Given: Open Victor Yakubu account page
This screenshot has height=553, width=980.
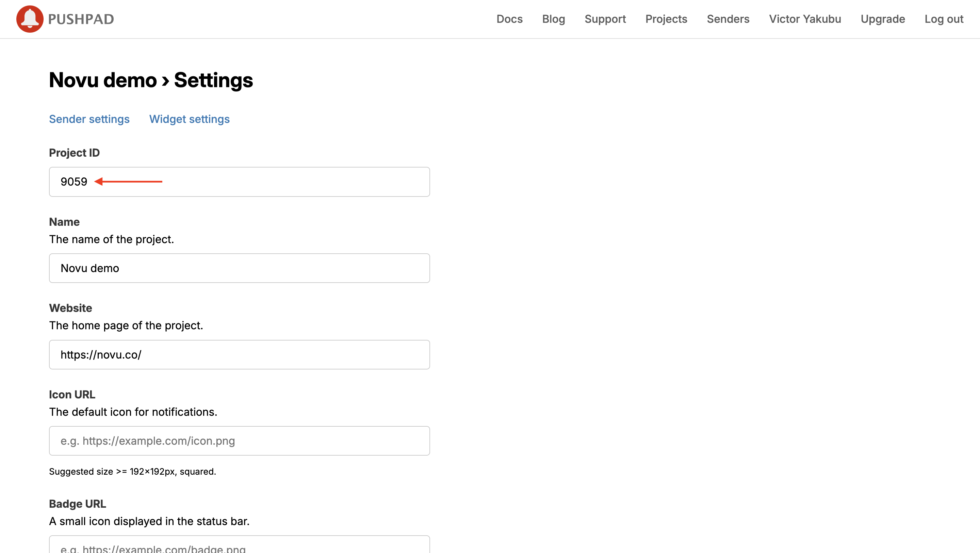Looking at the screenshot, I should pos(805,19).
